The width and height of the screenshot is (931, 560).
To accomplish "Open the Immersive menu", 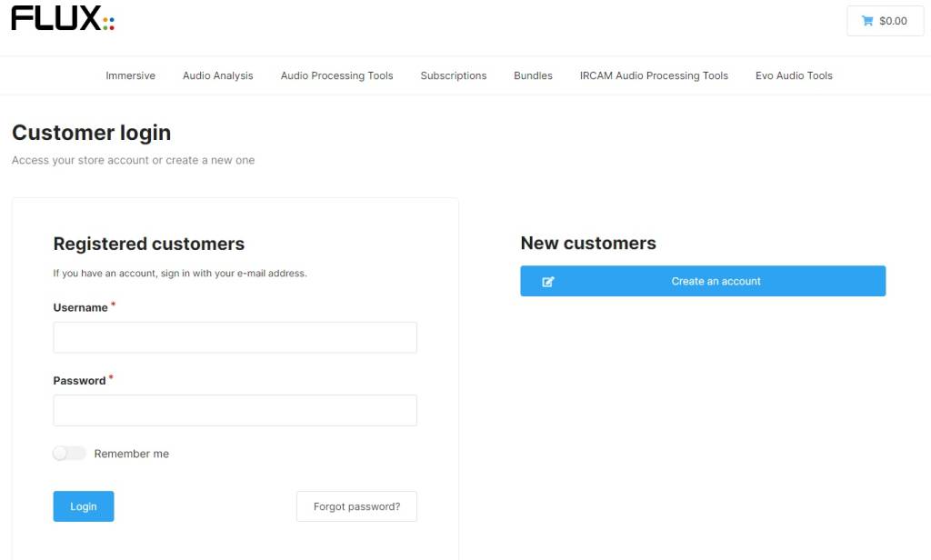I will click(x=130, y=75).
